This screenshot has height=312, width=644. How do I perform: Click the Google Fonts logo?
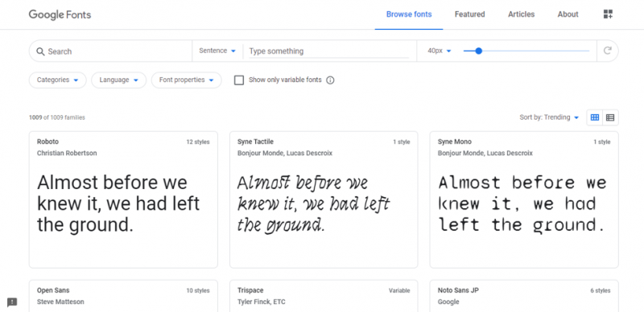tap(60, 14)
